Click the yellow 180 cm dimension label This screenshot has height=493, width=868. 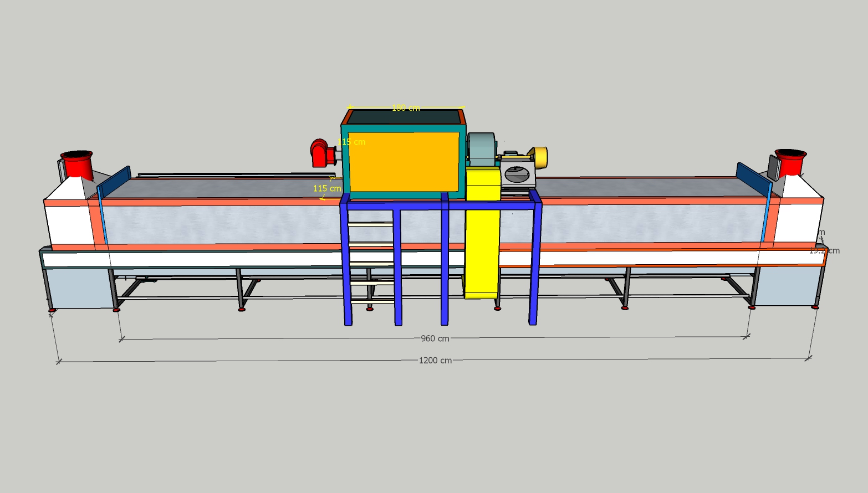point(406,108)
